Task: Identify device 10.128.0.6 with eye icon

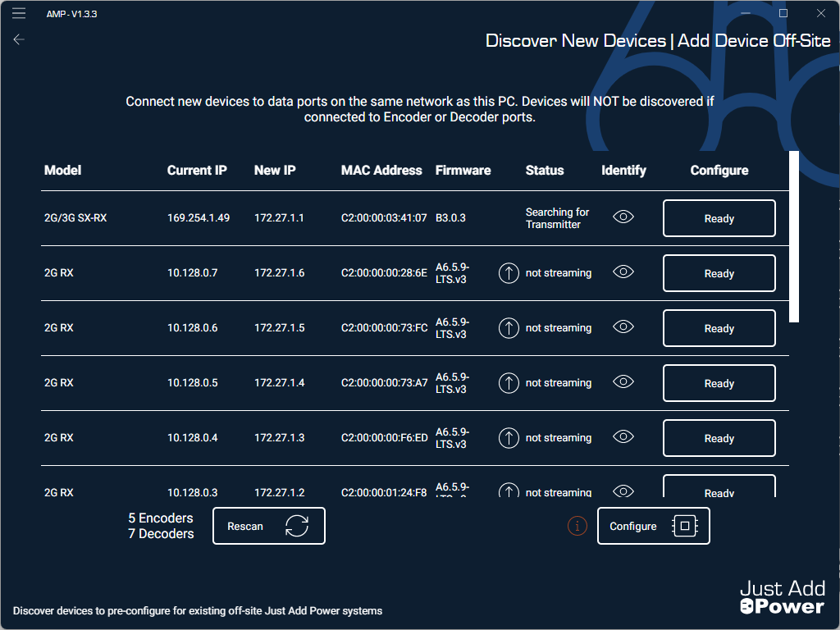Action: click(623, 326)
